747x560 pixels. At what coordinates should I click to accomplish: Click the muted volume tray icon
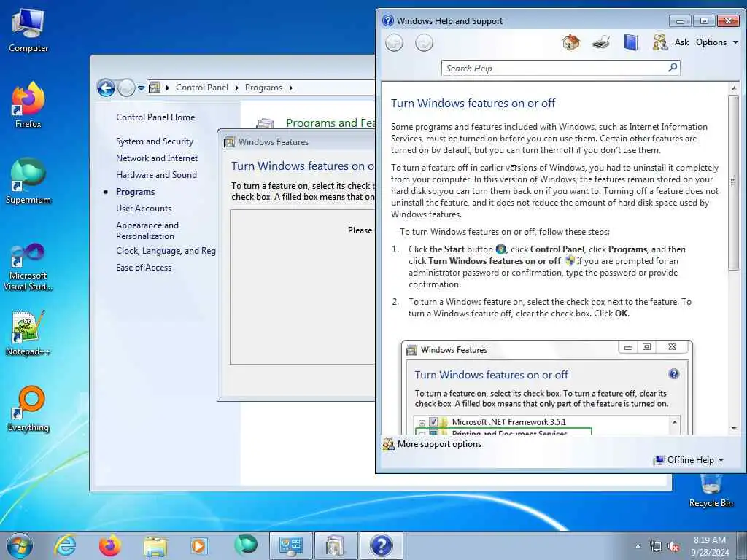[x=673, y=547]
